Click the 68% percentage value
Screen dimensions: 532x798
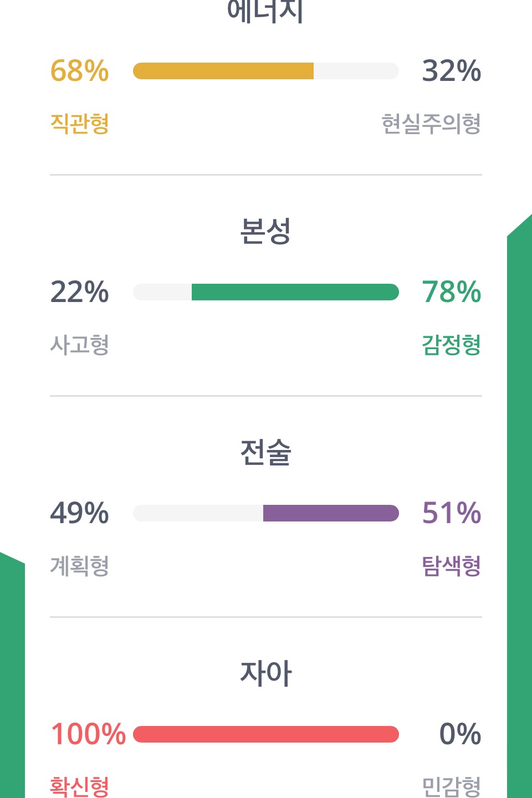pyautogui.click(x=79, y=71)
